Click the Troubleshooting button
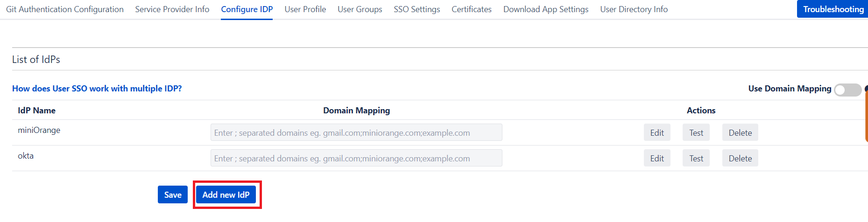This screenshot has width=868, height=222. 833,9
